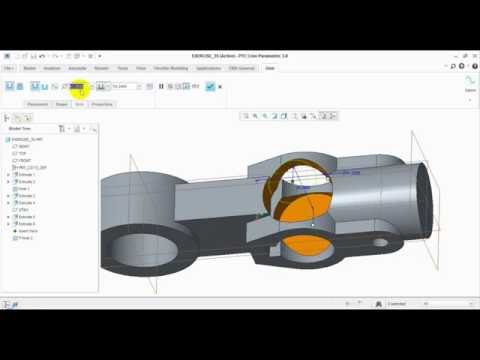Open quick access toolbar customize arrow
480x360 pixels.
click(99, 56)
